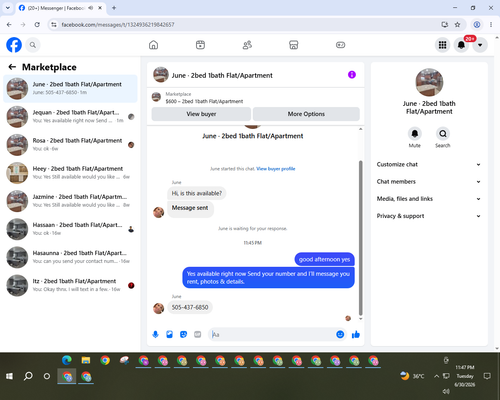Open Windows taskbar search
The width and height of the screenshot is (500, 400).
28,376
